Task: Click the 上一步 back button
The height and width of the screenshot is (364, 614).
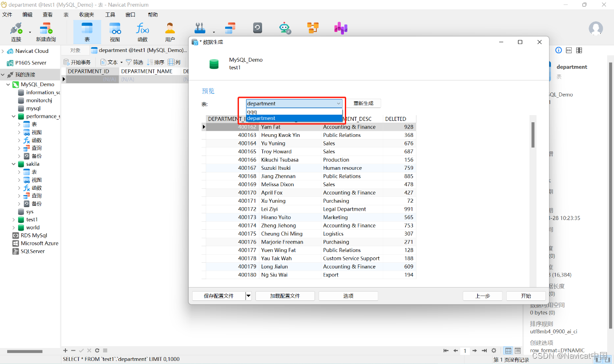Action: coord(483,296)
